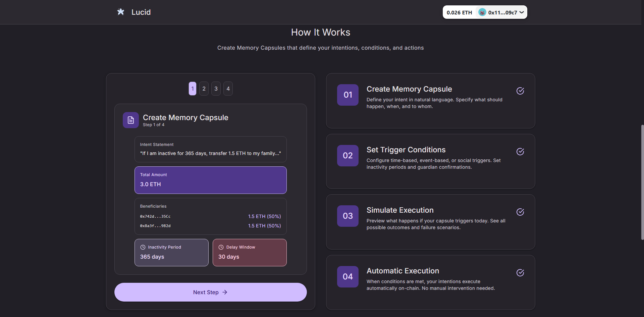Select the Total Amount 3.0 ETH field
The width and height of the screenshot is (644, 317).
211,180
